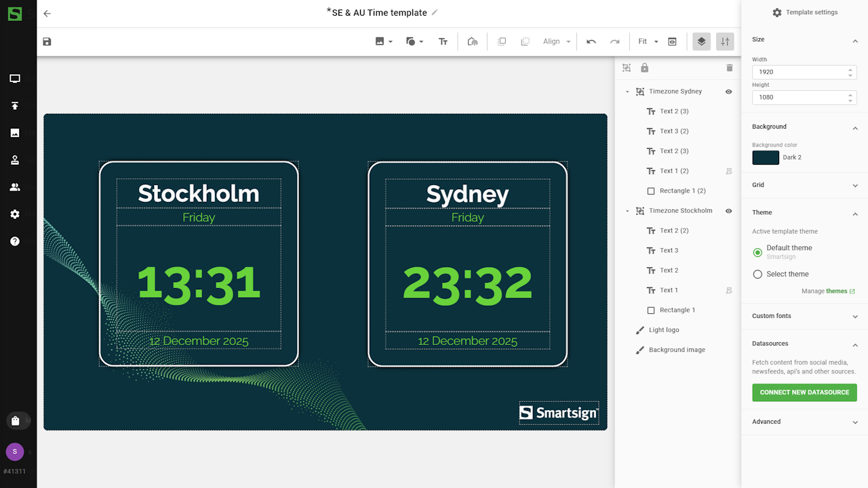868x488 pixels.
Task: Click the lock layer icon
Action: (x=644, y=68)
